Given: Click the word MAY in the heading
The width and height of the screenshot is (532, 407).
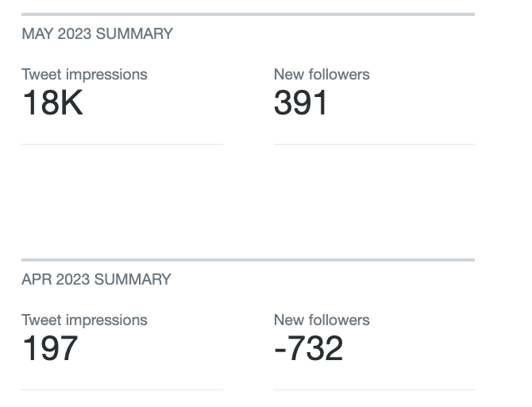Looking at the screenshot, I should pyautogui.click(x=37, y=34).
